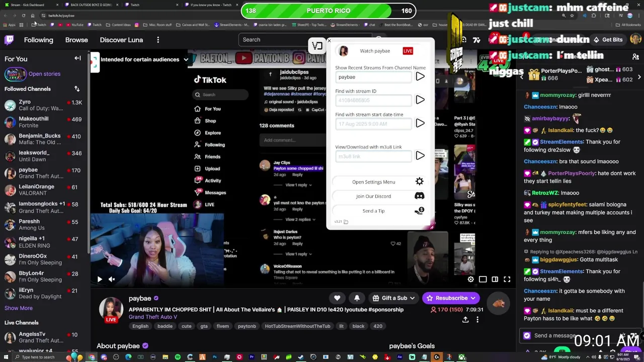Open Discover Luna

pyautogui.click(x=121, y=40)
